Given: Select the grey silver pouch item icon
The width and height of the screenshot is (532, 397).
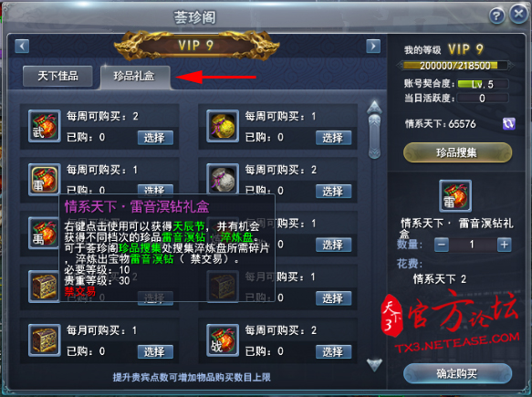Looking at the screenshot, I should pos(223,179).
